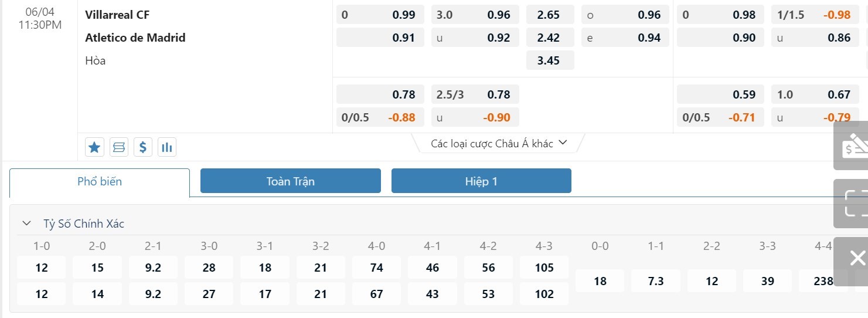
Task: Click the dashed frame icon on right edge
Action: (853, 204)
